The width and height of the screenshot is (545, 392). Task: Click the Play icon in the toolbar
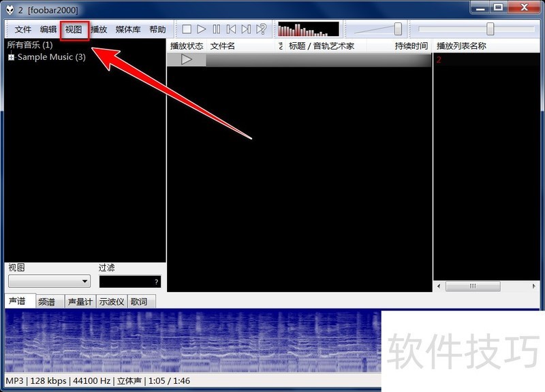pyautogui.click(x=201, y=29)
